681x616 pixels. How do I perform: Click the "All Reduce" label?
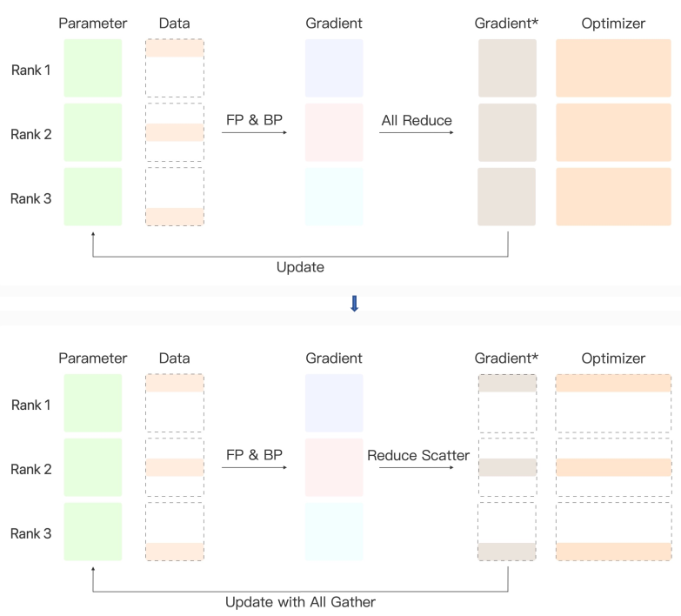pyautogui.click(x=417, y=121)
